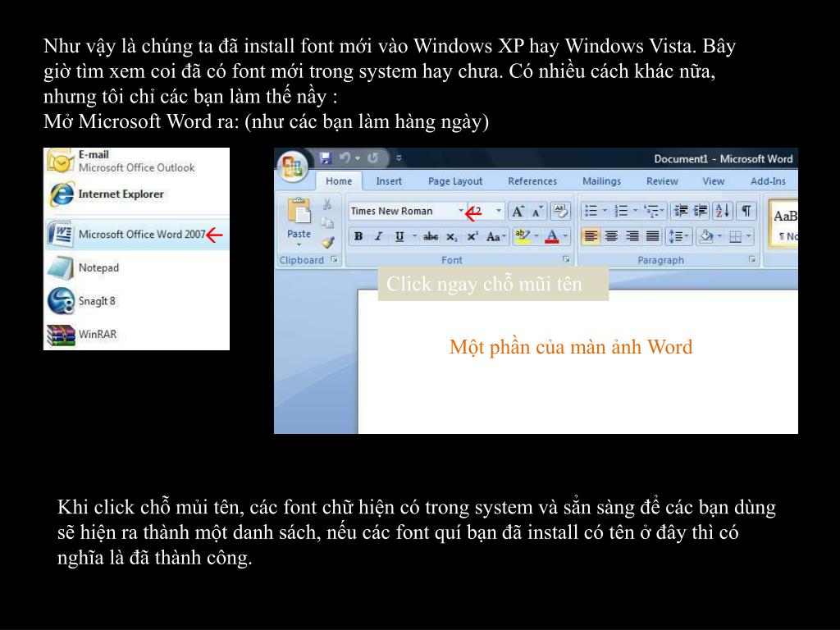
Task: Open Microsoft Office Word 2007 from Start menu
Action: click(137, 234)
